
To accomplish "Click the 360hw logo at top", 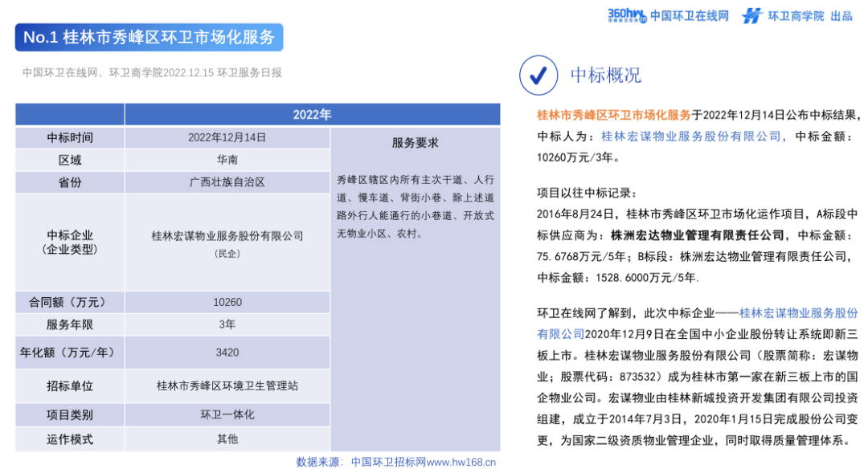I will pyautogui.click(x=627, y=15).
